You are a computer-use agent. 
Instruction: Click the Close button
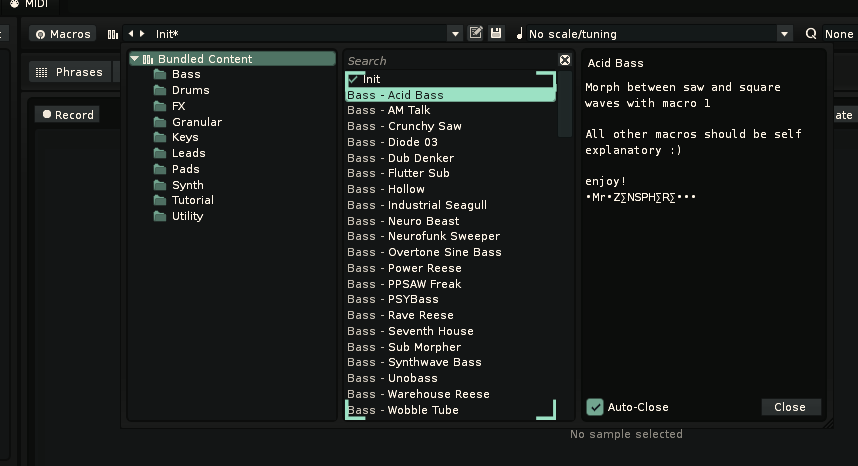(x=790, y=407)
